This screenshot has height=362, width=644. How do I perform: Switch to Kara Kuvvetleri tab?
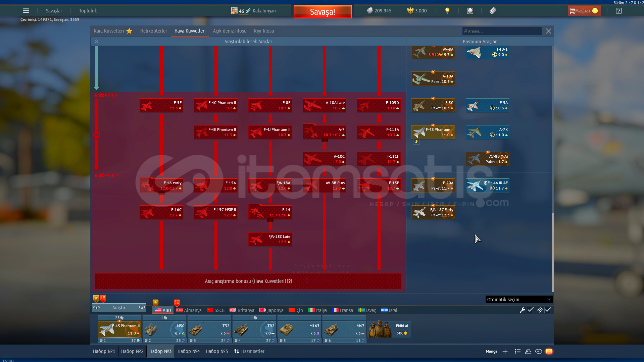113,31
